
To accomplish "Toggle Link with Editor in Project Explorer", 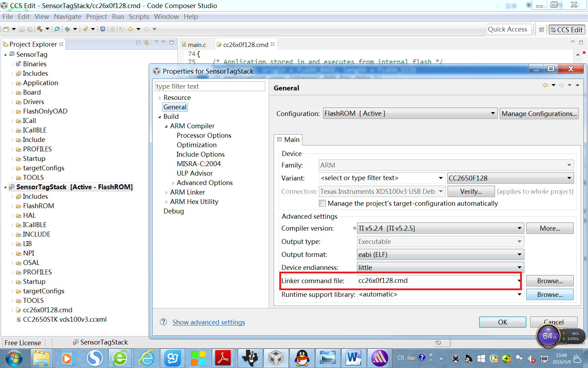I will [x=147, y=43].
